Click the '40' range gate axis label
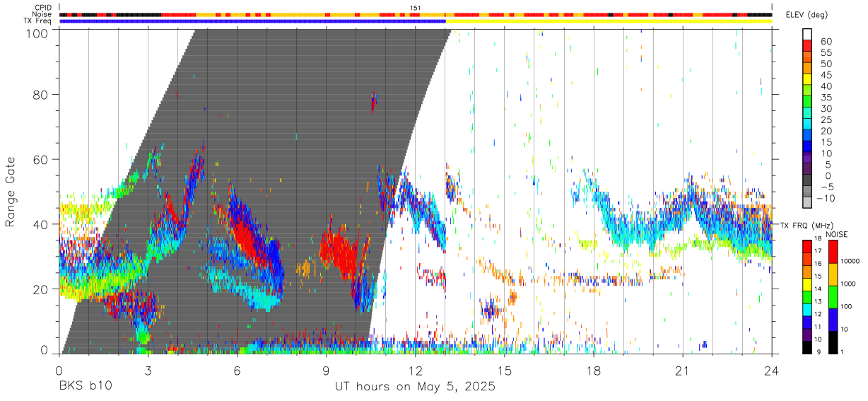This screenshot has width=868, height=401. tap(41, 224)
